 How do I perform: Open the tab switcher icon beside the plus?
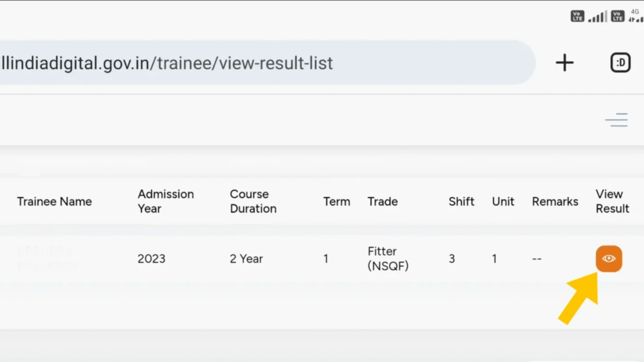[x=621, y=62]
